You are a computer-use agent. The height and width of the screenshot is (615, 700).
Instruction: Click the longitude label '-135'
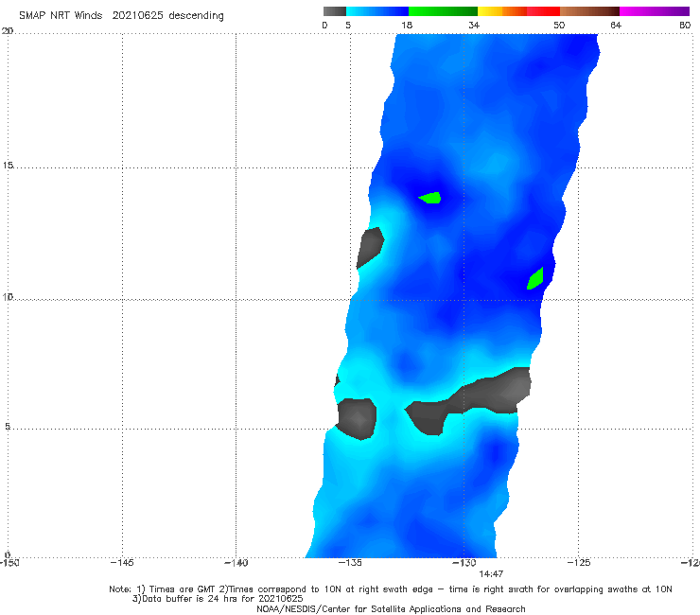pyautogui.click(x=350, y=563)
